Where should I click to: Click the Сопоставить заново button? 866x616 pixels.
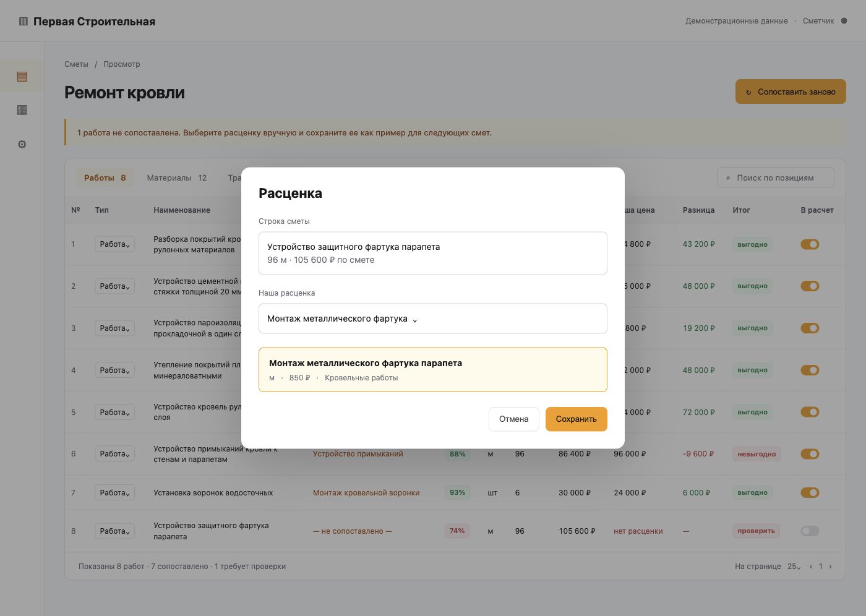coord(791,92)
